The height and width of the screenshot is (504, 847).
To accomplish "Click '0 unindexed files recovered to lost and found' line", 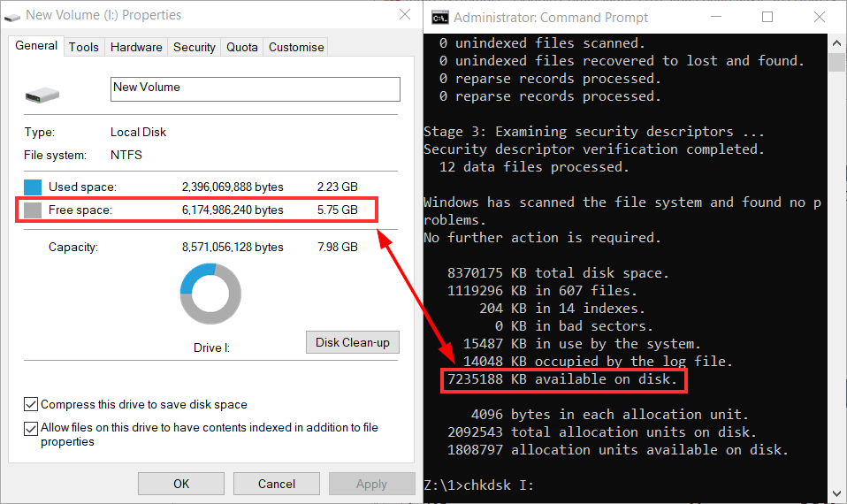I will (x=622, y=61).
